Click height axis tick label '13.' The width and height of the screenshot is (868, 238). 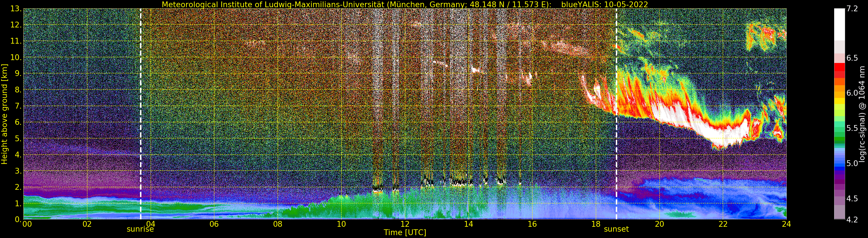coord(16,9)
